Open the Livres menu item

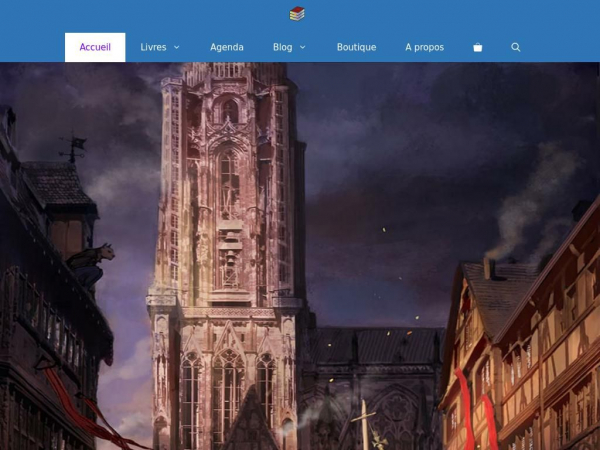pos(153,47)
